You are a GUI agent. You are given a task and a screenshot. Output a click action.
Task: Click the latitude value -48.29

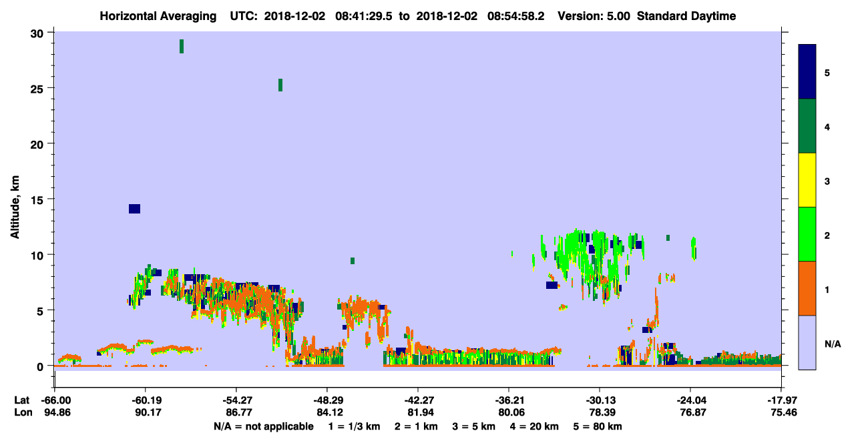pos(327,400)
